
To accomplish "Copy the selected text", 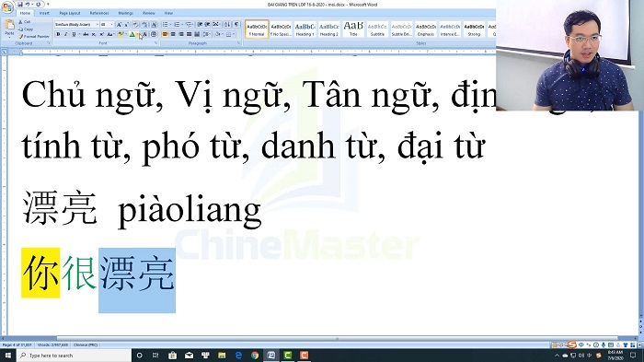I will pyautogui.click(x=26, y=29).
